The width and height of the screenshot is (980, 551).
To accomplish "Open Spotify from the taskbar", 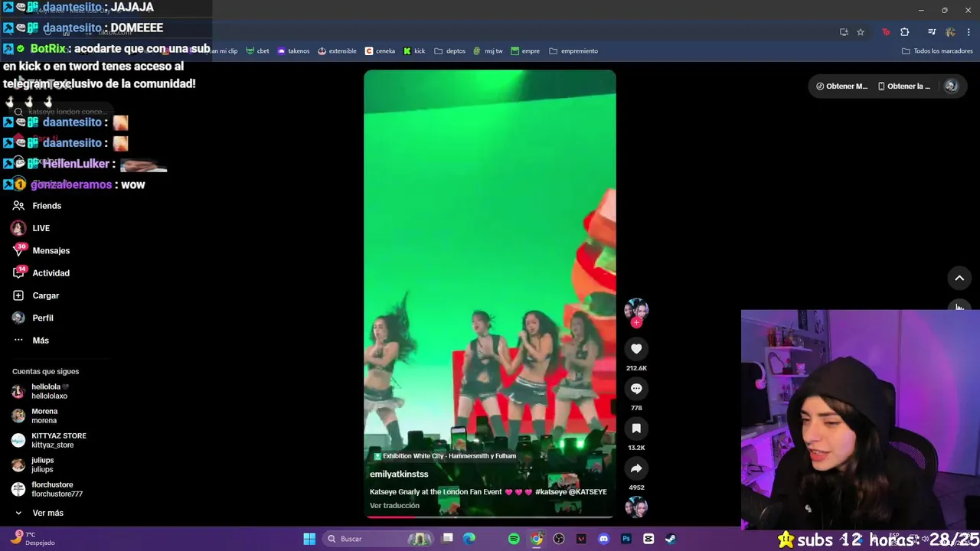I will pos(514,539).
